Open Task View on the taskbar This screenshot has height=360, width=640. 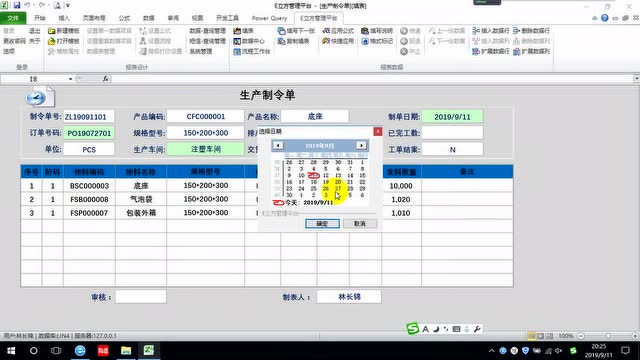[56, 351]
